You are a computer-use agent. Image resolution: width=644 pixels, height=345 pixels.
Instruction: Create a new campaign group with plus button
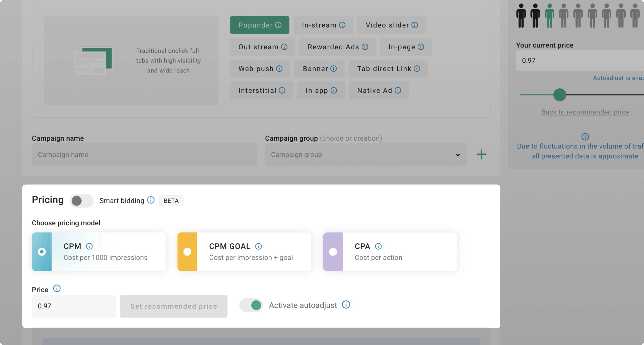tap(481, 154)
